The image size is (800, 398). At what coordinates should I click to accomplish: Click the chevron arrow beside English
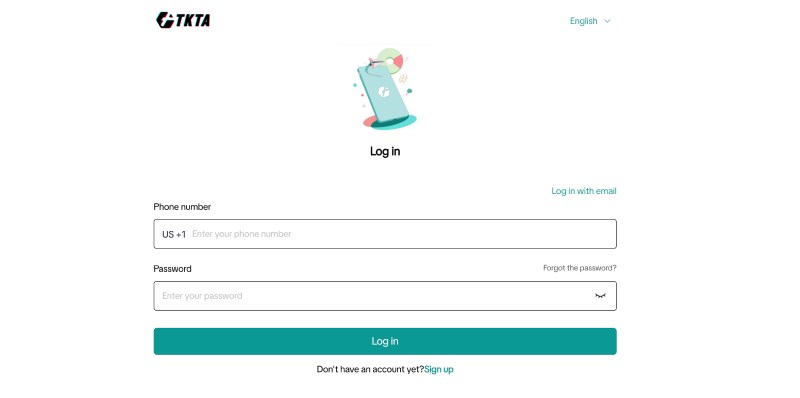click(x=607, y=21)
